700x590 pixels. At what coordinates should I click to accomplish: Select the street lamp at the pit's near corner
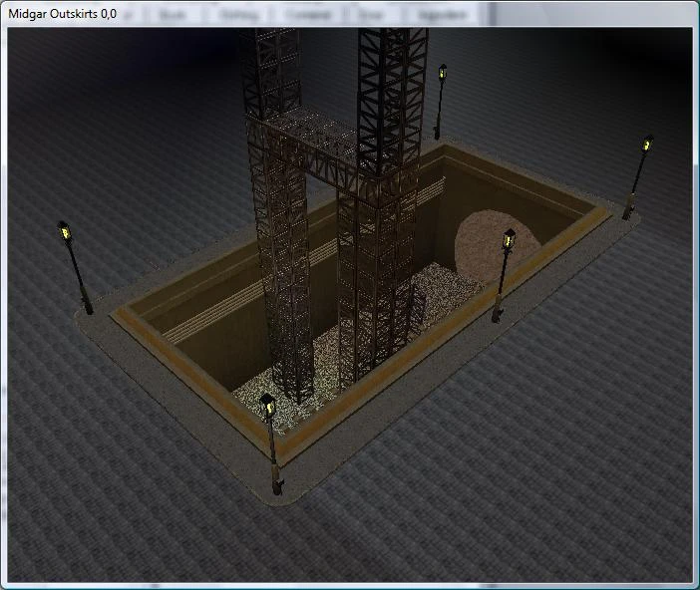tap(273, 444)
